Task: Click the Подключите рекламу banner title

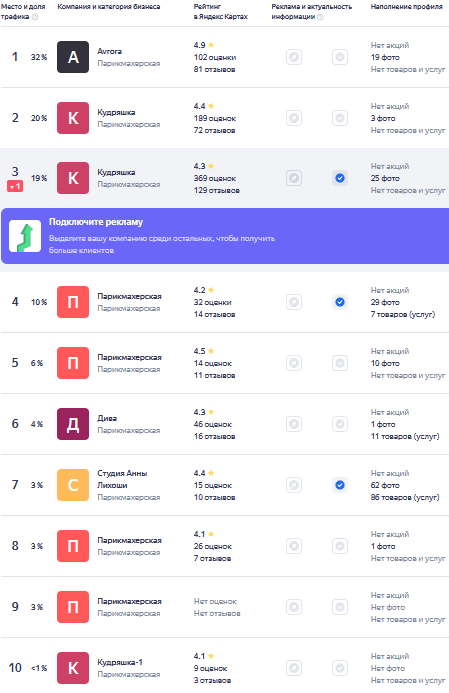Action: (96, 222)
